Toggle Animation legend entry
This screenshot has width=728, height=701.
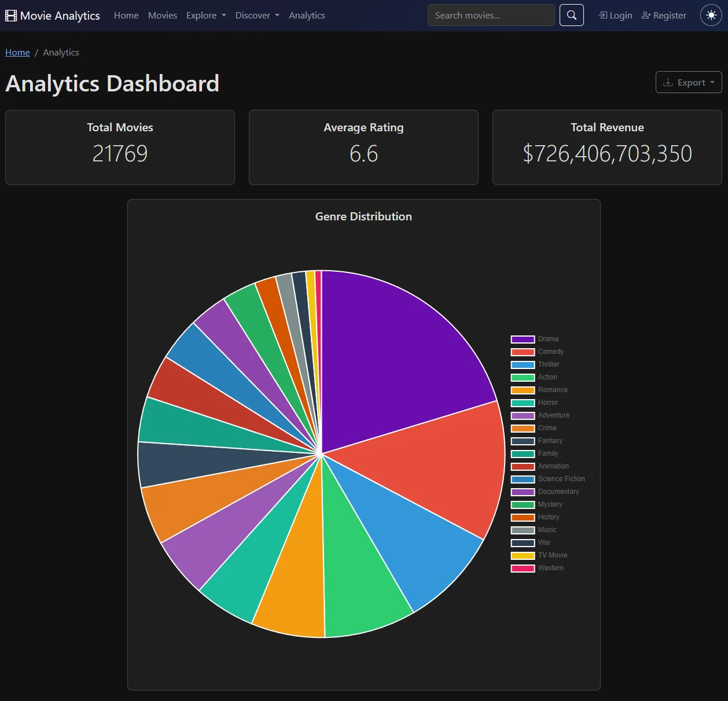click(540, 467)
